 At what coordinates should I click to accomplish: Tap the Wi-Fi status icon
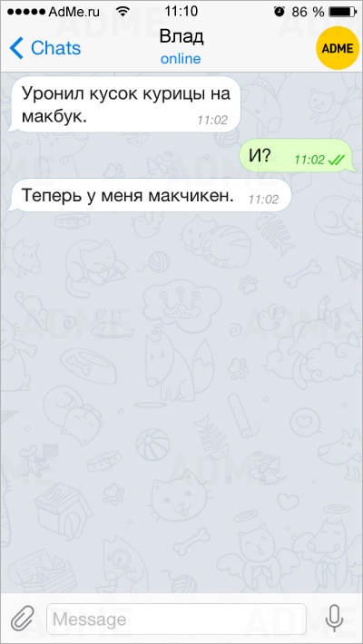[x=123, y=12]
